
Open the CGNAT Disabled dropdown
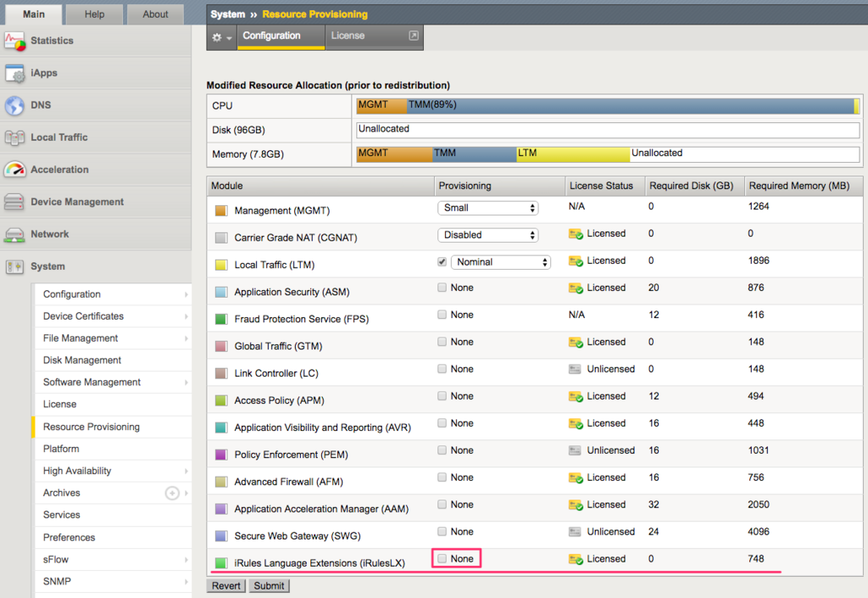[487, 235]
